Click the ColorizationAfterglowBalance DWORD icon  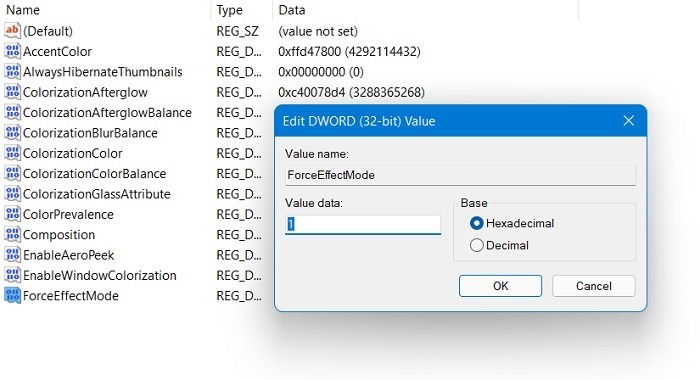(x=12, y=112)
